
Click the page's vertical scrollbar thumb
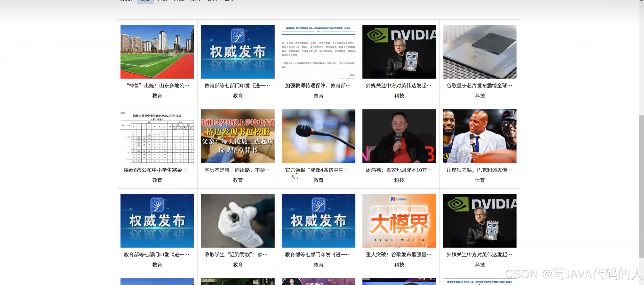click(x=641, y=186)
